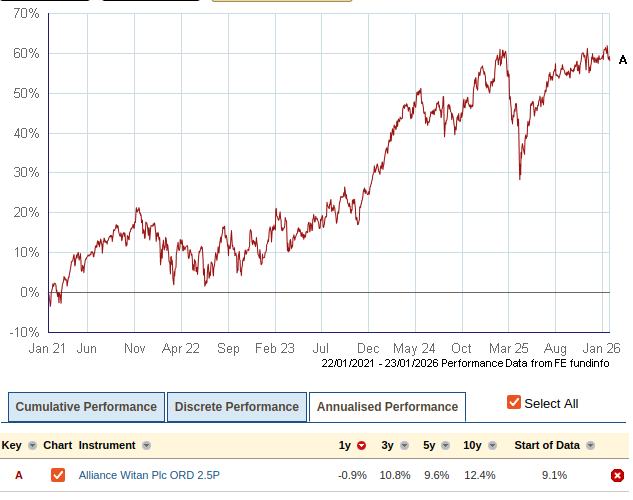Click the chart line at March 25 dip

520,178
